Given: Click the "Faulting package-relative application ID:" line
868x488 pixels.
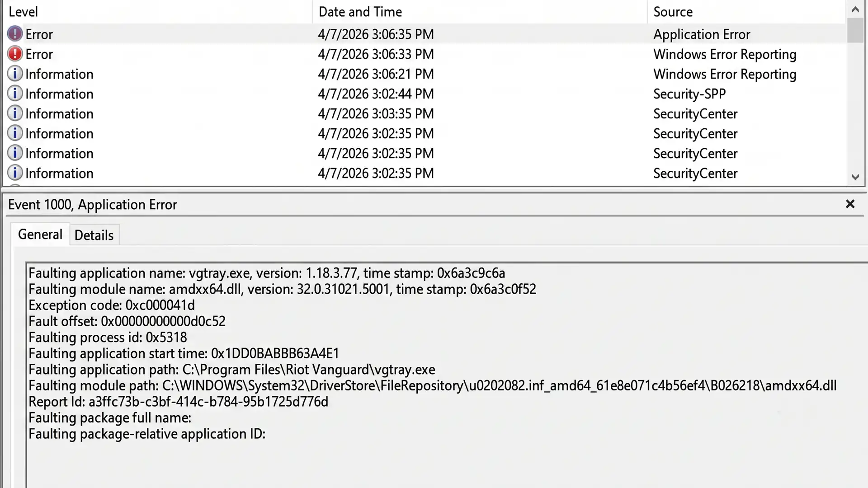Looking at the screenshot, I should click(147, 434).
